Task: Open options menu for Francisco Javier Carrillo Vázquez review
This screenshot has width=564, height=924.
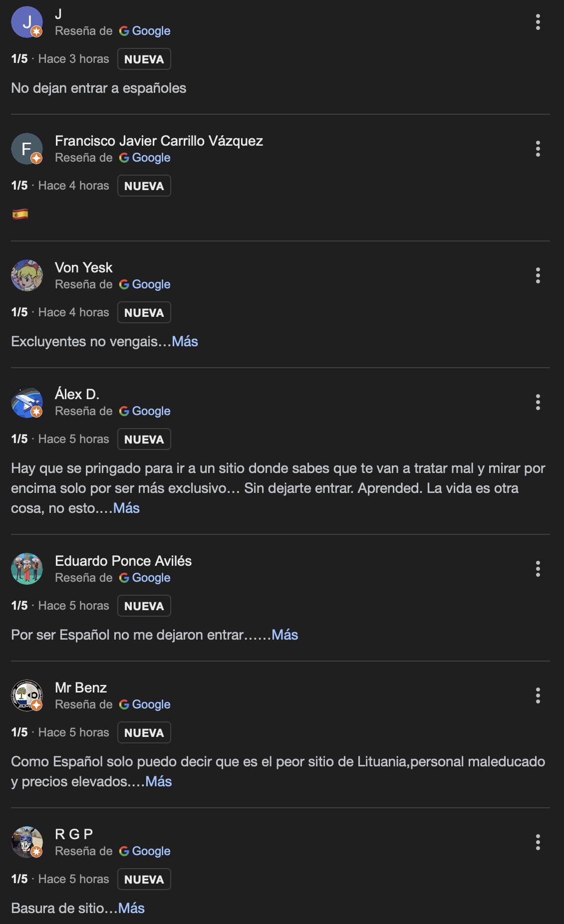Action: (538, 149)
